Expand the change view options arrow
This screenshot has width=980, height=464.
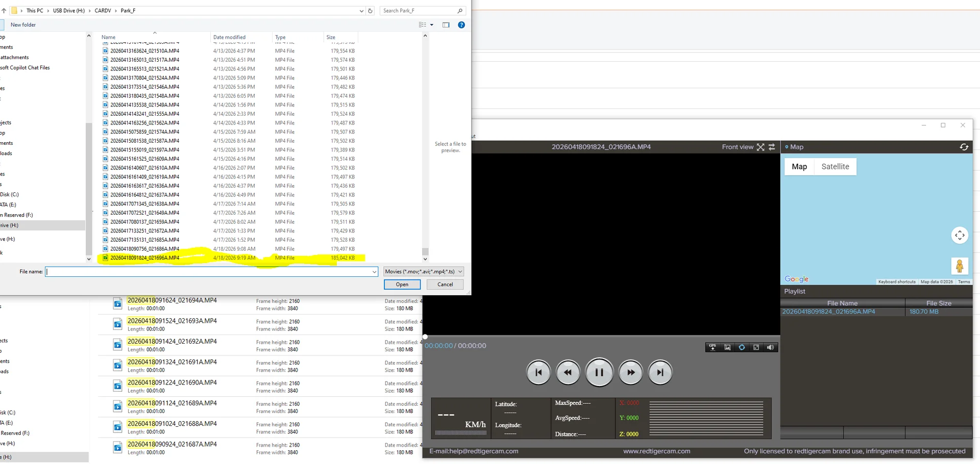pos(432,24)
